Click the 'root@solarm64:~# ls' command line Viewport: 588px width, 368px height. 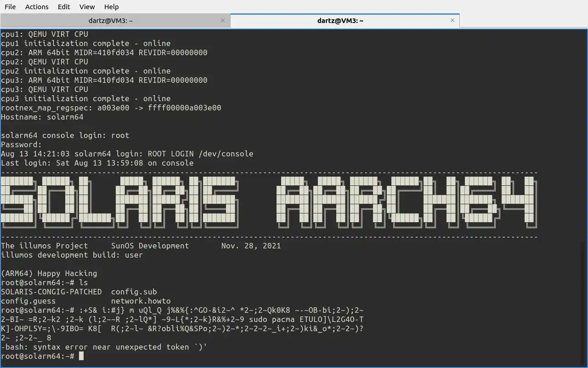click(x=45, y=282)
